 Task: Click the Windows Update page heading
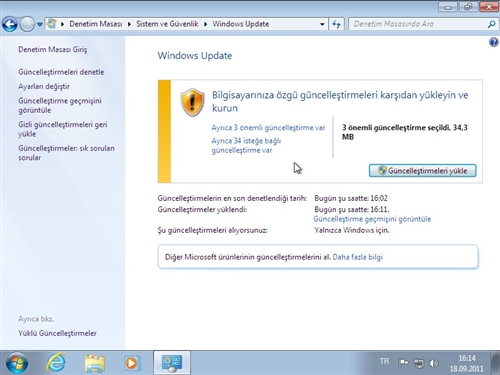point(195,56)
